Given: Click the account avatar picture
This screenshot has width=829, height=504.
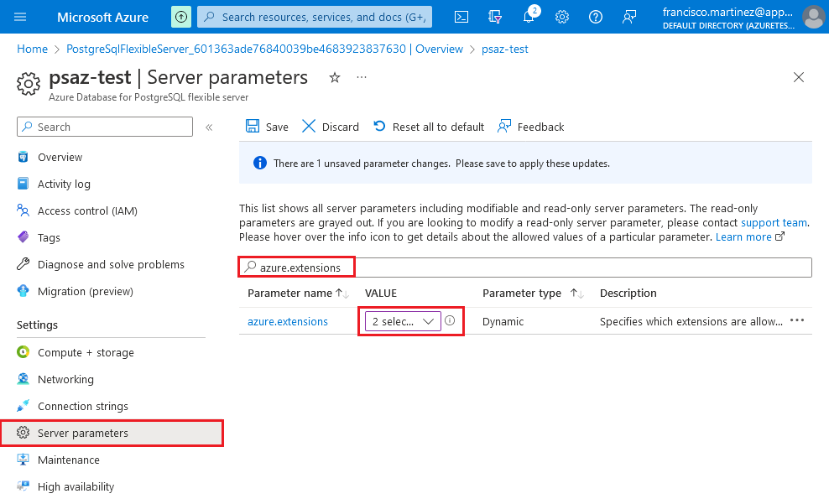Looking at the screenshot, I should (813, 17).
